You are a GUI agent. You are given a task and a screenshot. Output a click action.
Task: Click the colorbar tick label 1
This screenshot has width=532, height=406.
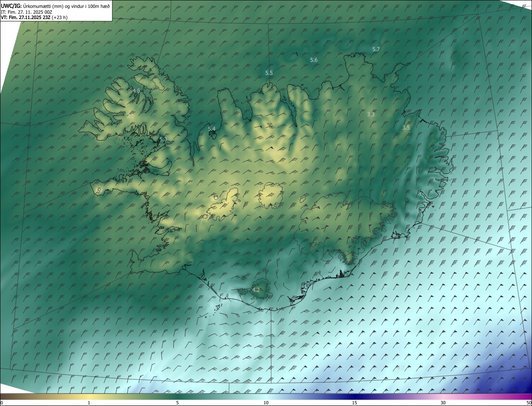[89, 403]
